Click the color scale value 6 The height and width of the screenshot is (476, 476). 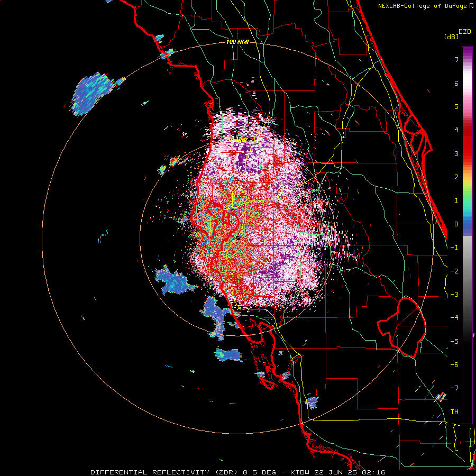(x=456, y=83)
